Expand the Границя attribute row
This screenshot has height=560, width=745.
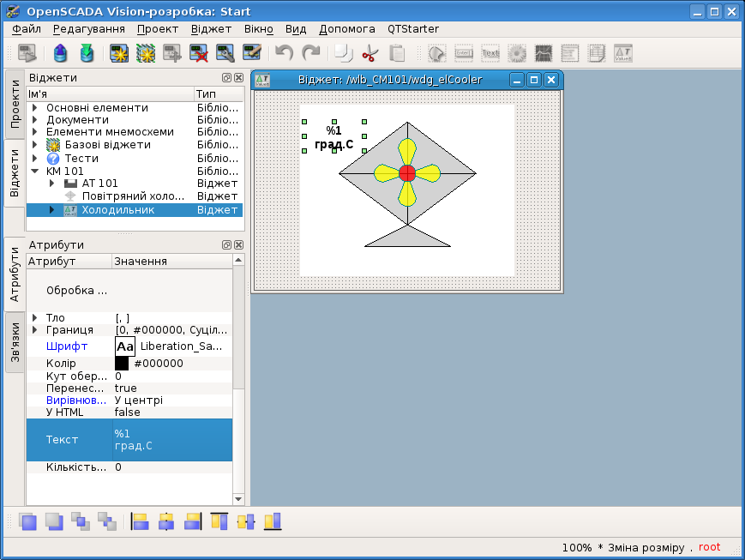tap(35, 330)
